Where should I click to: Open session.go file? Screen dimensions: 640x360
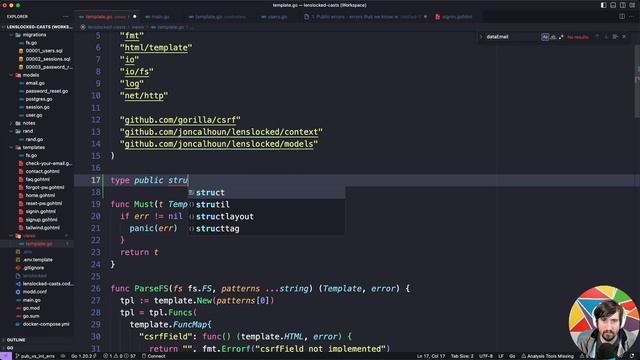[x=38, y=107]
